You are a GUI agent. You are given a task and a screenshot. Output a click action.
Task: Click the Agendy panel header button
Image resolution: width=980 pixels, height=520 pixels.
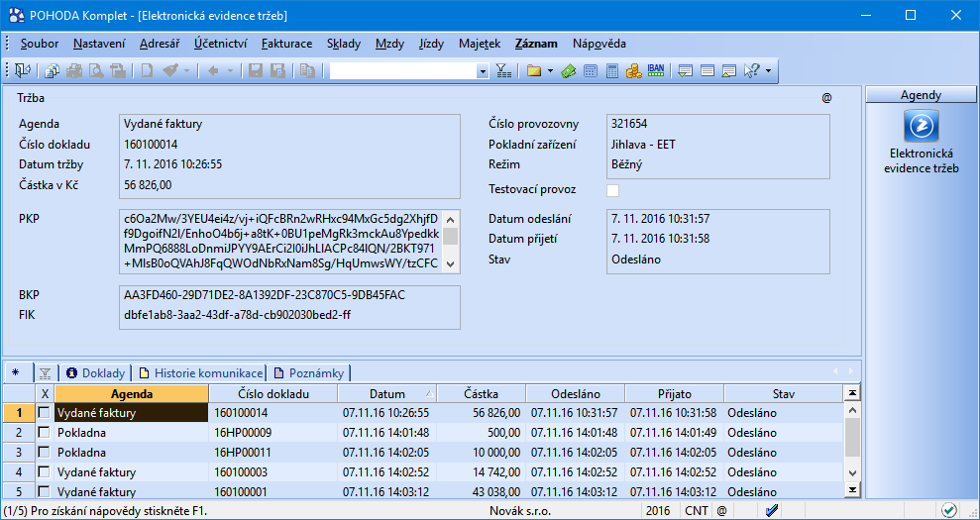pyautogui.click(x=921, y=95)
